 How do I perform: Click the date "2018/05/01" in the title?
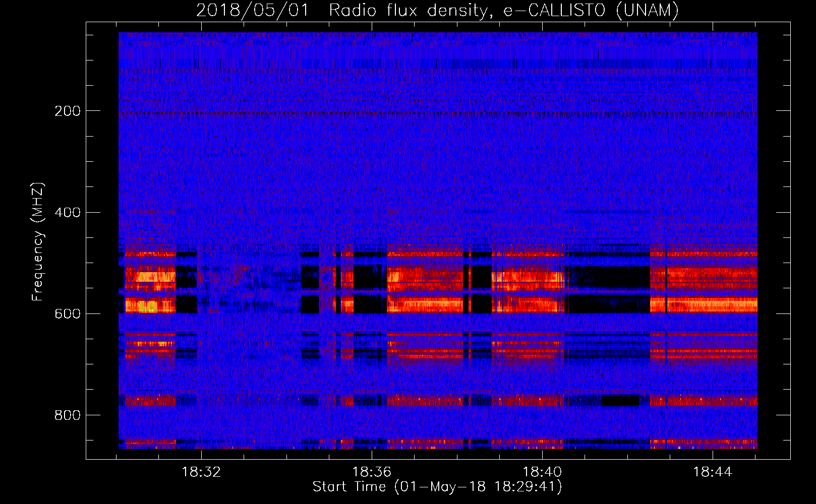click(x=252, y=11)
